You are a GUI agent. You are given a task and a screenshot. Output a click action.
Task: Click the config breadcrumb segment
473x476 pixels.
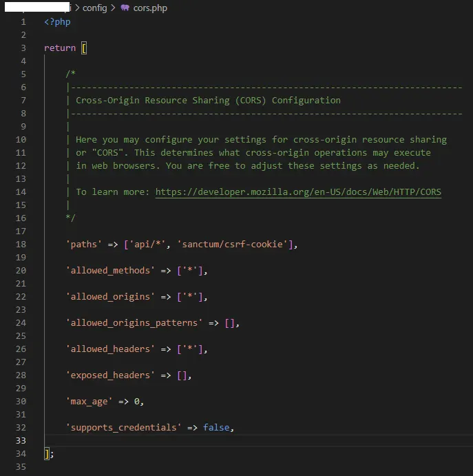(94, 8)
